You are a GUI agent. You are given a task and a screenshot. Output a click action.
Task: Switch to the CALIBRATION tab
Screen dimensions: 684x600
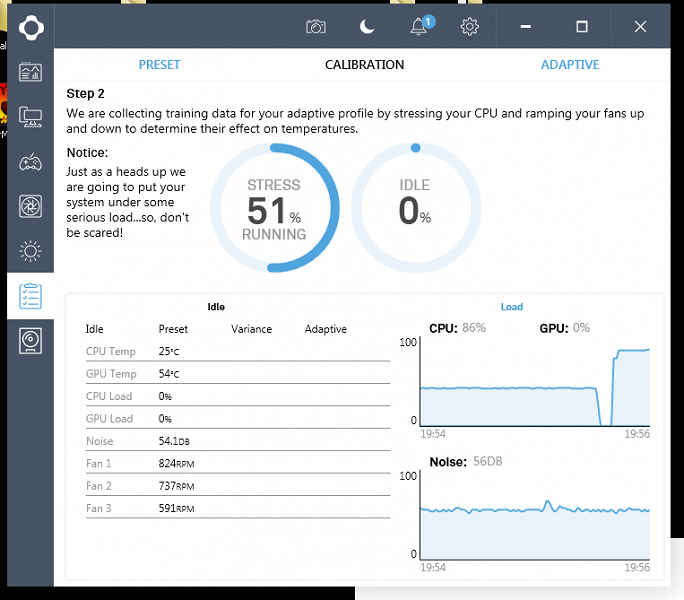(x=365, y=65)
